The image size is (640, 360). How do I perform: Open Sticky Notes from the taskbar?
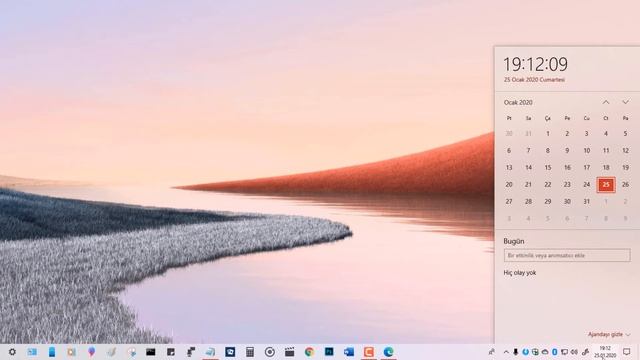click(x=171, y=352)
